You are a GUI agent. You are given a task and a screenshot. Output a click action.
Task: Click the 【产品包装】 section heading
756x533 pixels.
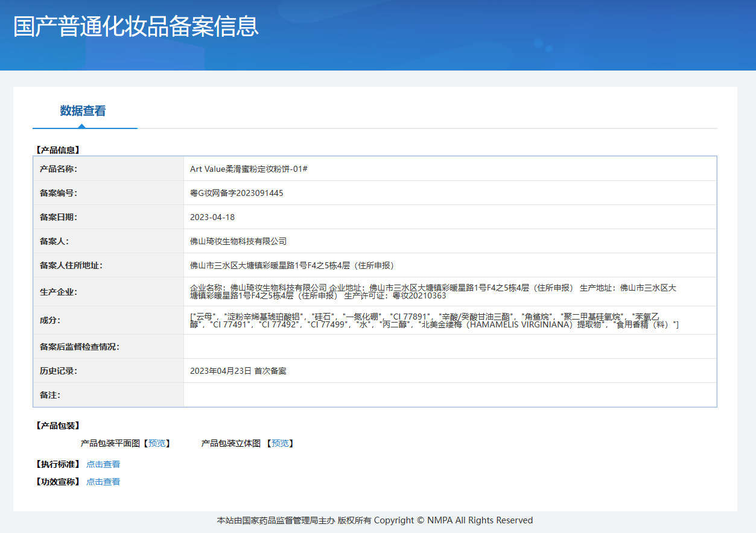coord(57,426)
